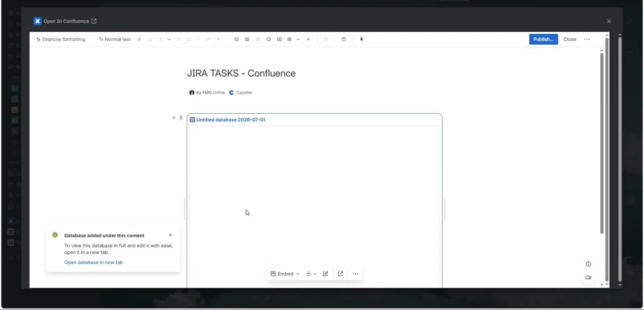The height and width of the screenshot is (310, 644).
Task: Insert an @ mention
Action: 258,39
